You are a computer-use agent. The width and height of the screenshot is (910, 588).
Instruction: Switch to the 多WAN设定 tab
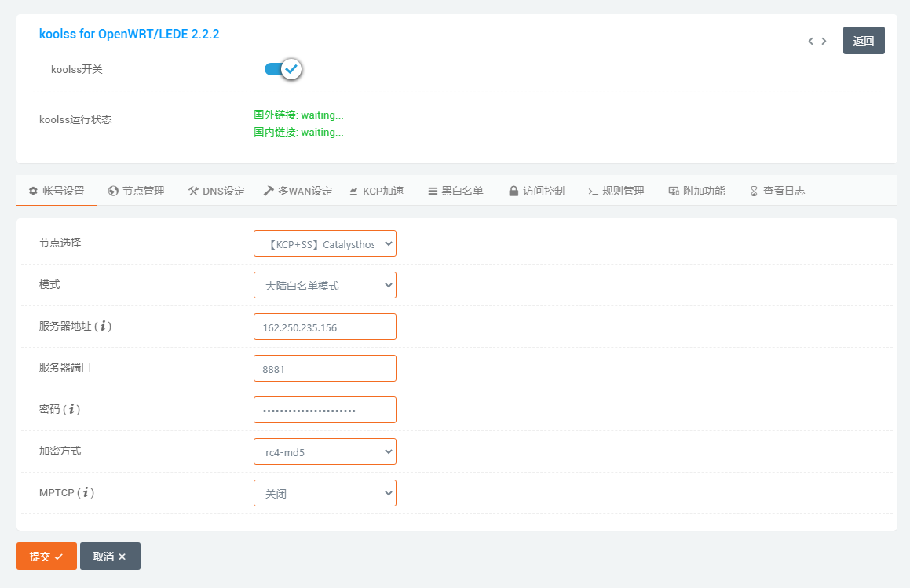(x=298, y=191)
